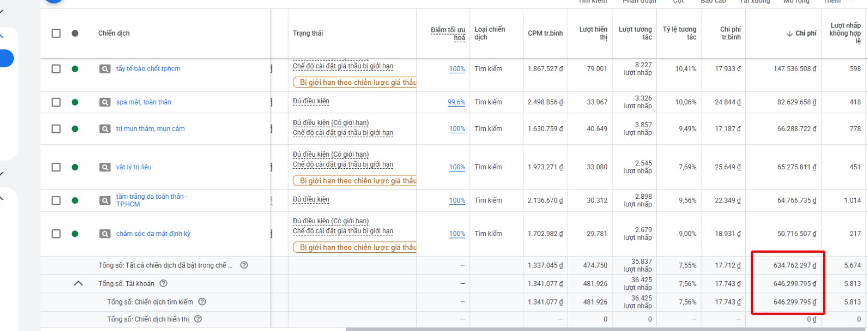
Task: Click search campaign icon for spa mặt, toàn thân
Action: (105, 102)
